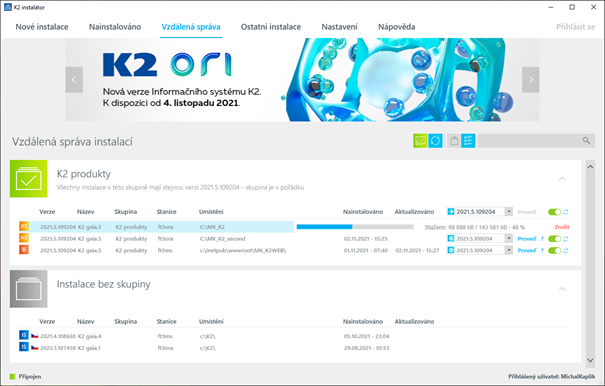
Task: Click the green Připojen status indicator
Action: pyautogui.click(x=13, y=376)
